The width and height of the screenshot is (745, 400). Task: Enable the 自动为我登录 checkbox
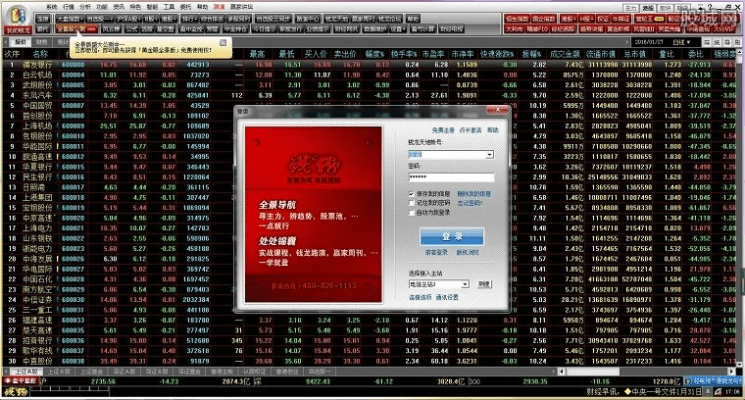click(x=411, y=212)
